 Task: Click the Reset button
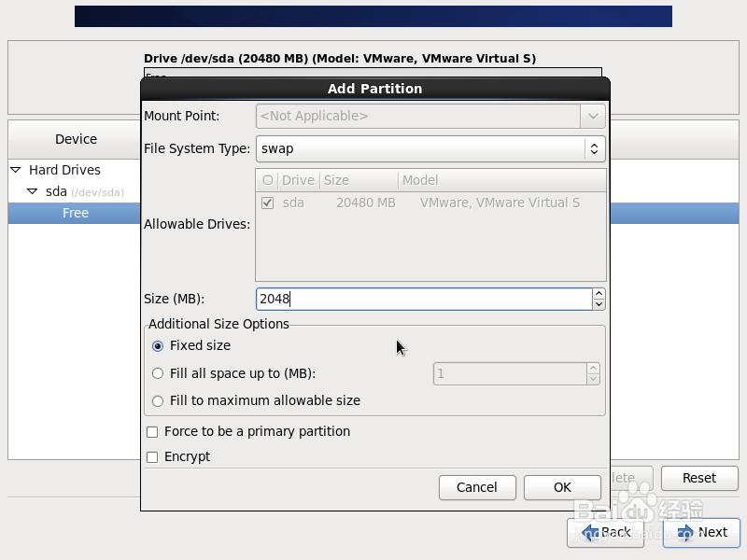(699, 478)
